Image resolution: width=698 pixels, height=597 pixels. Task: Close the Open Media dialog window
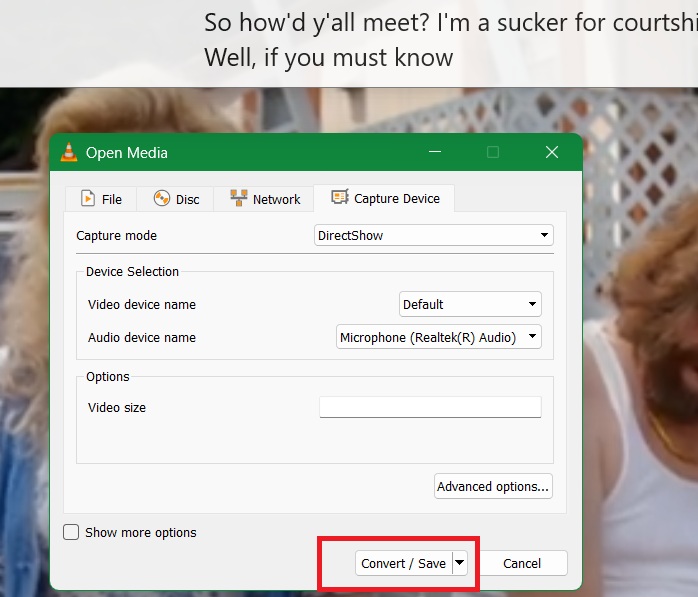click(551, 152)
